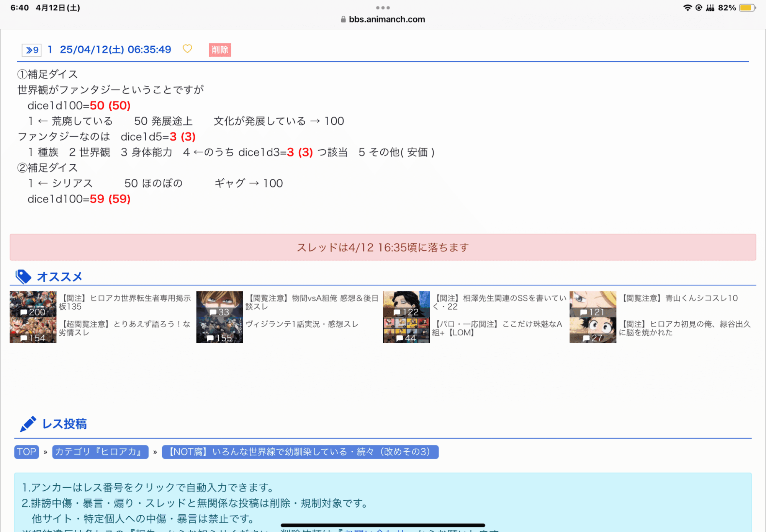766x532 pixels.
Task: Open thumbnail with 122 comments
Action: (x=406, y=304)
